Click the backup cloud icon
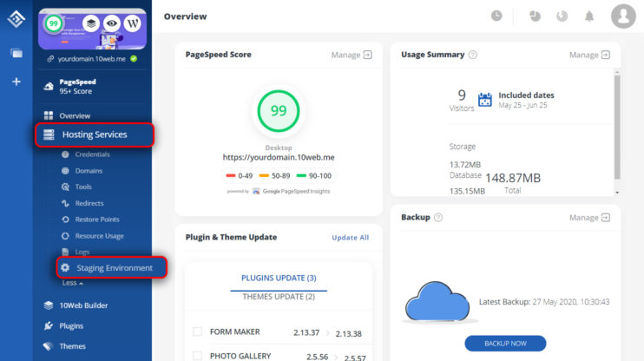 pyautogui.click(x=437, y=301)
